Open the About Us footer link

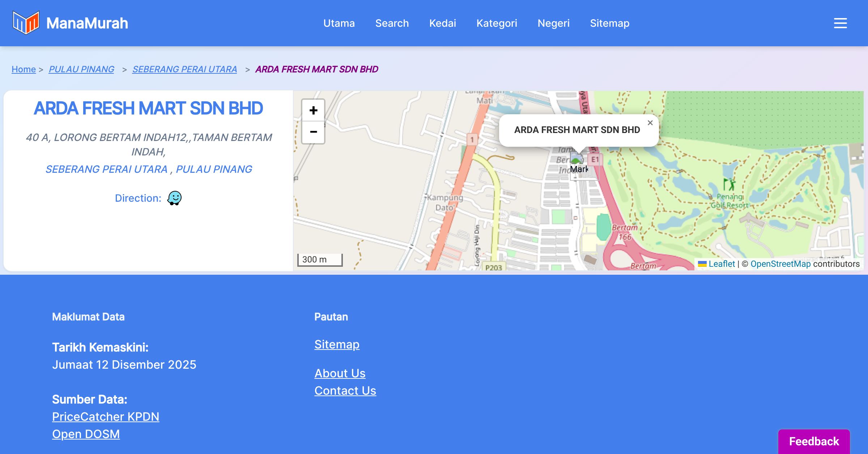tap(340, 373)
